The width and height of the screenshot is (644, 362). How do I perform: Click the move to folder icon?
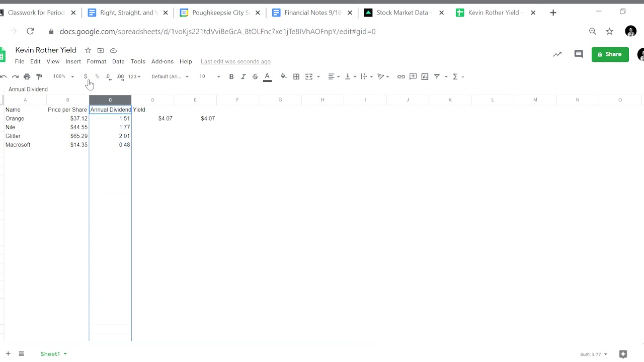pos(101,50)
